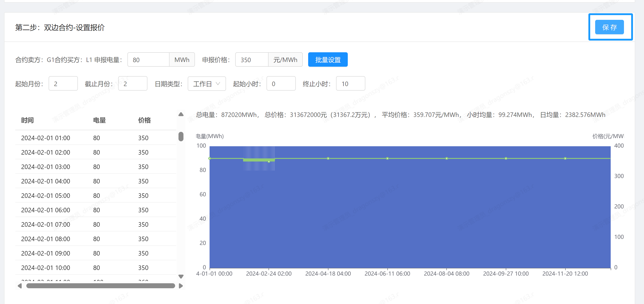Viewport: 644px width, 304px height.
Task: Click 价格 cell 350 in 10:00 row
Action: (143, 268)
